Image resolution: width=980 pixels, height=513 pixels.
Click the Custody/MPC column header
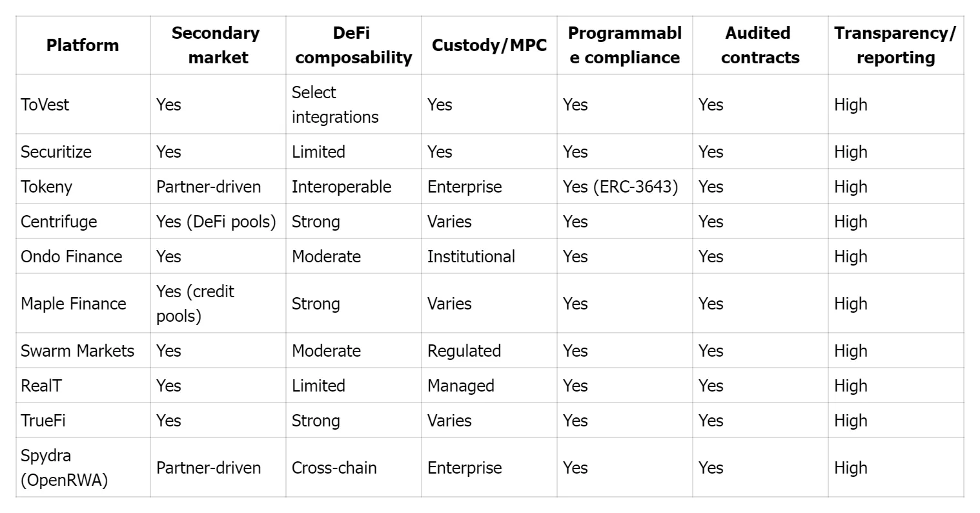(x=489, y=45)
